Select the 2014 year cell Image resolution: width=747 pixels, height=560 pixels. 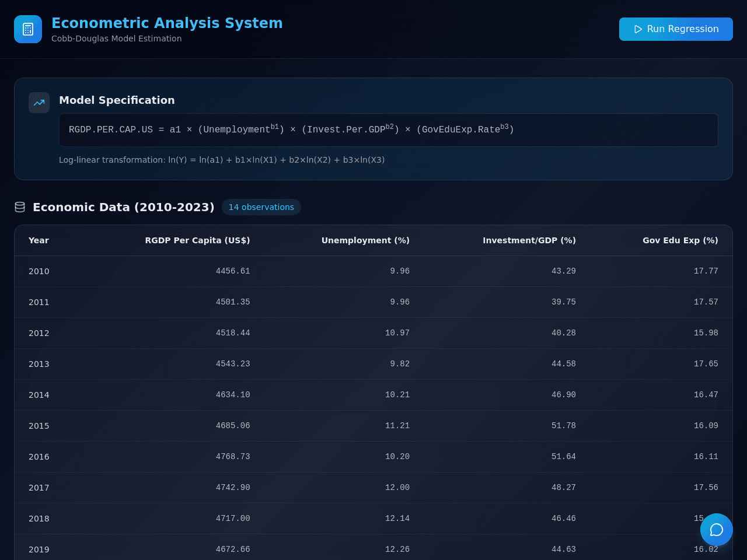tap(39, 395)
